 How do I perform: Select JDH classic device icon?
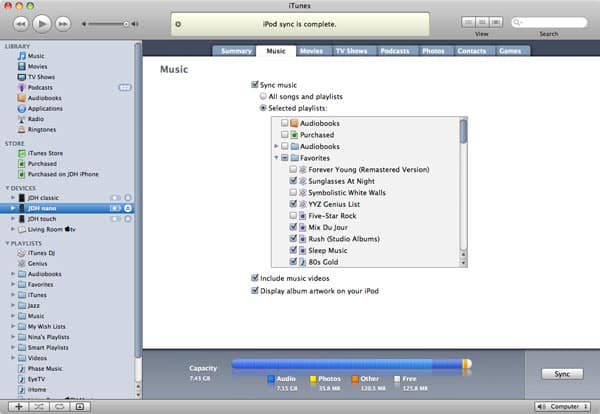tap(22, 198)
